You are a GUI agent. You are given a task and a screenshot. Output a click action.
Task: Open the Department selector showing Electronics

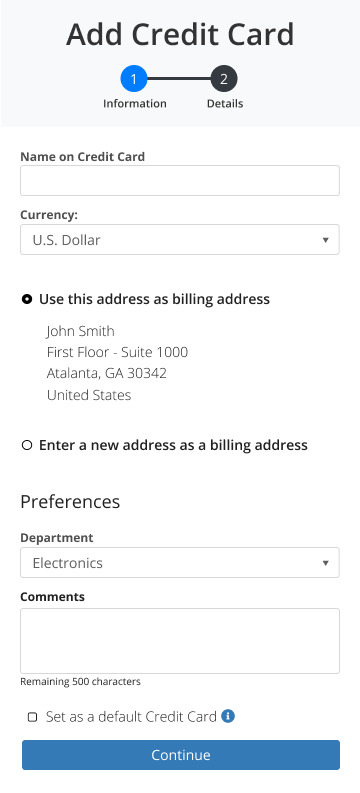coord(180,562)
